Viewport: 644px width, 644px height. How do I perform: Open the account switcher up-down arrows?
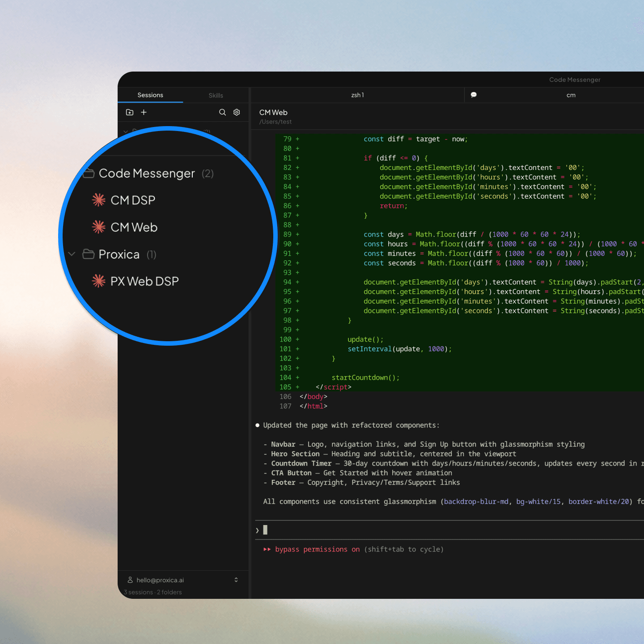[236, 580]
